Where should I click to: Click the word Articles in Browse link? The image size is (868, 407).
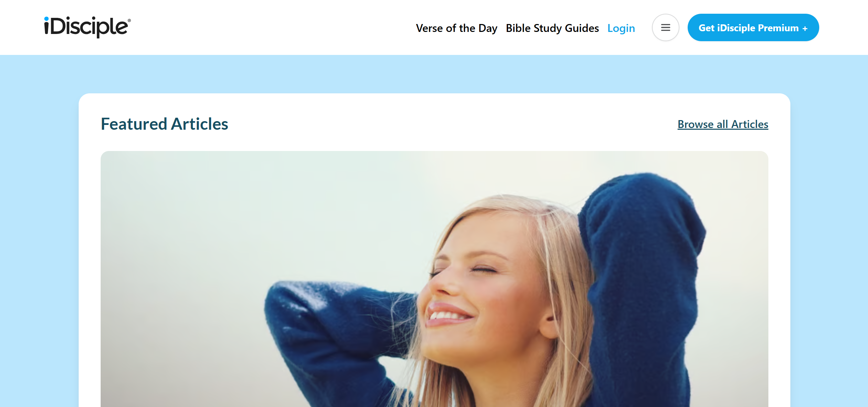pos(750,124)
